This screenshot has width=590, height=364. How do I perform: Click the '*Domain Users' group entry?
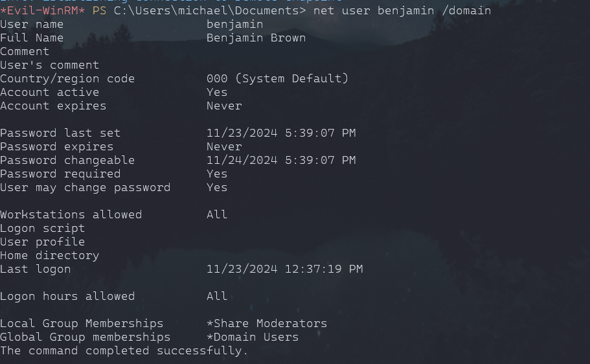(x=253, y=337)
